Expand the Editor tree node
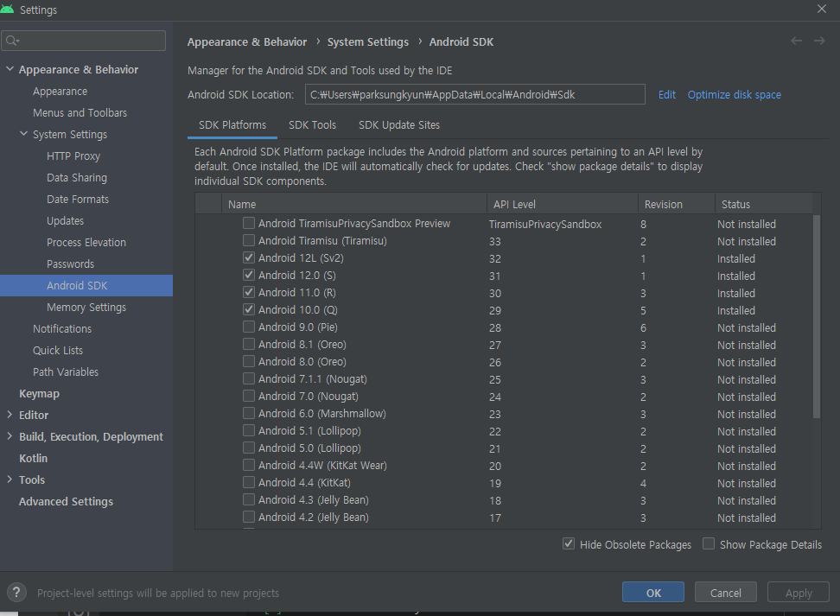Image resolution: width=840 pixels, height=616 pixels. 10,414
